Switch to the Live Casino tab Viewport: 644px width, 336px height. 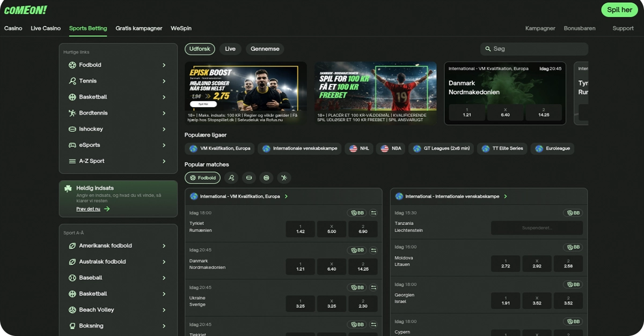click(46, 28)
